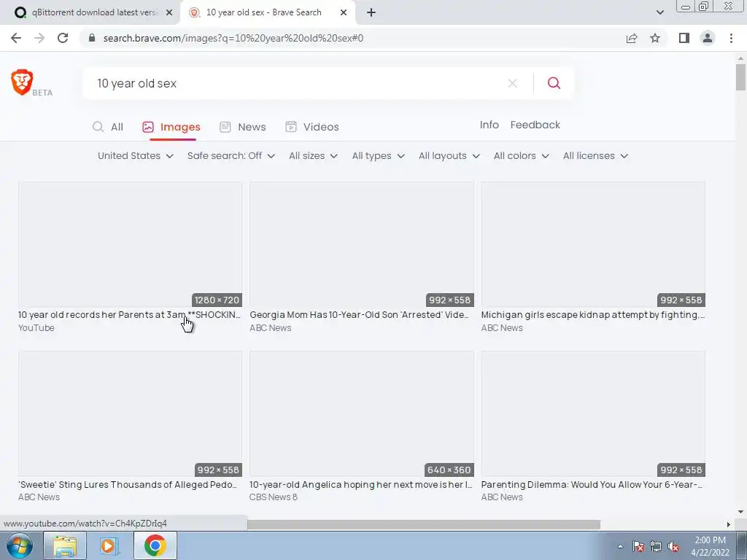This screenshot has width=747, height=560.
Task: Click the Chrome taskbar icon
Action: tap(155, 545)
